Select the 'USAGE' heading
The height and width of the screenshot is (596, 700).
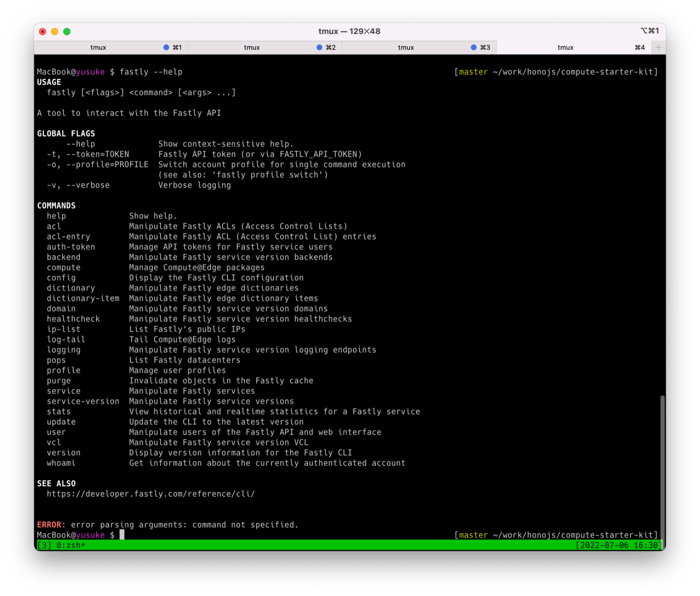click(x=49, y=82)
